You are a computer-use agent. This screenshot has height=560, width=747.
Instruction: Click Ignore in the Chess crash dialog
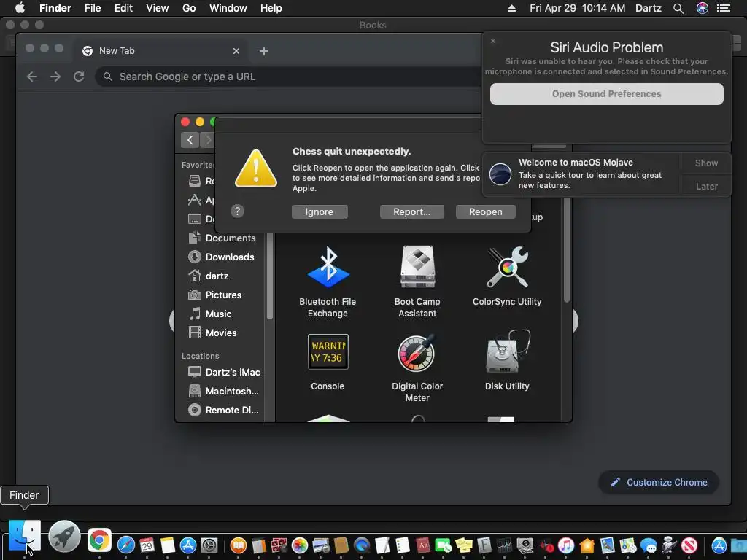(320, 212)
